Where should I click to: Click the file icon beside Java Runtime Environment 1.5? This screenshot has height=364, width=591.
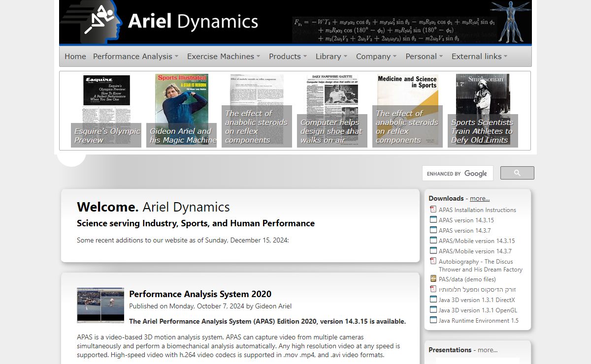pos(433,320)
